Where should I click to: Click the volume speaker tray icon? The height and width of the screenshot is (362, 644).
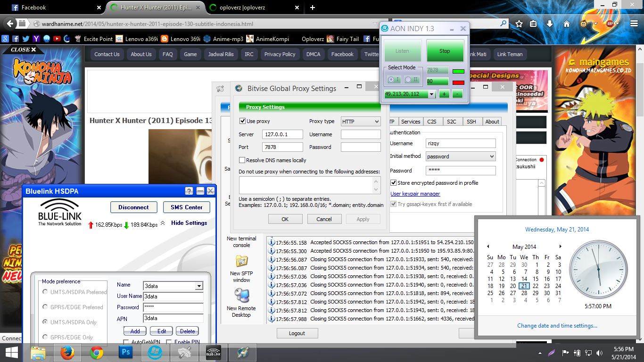pos(599,353)
